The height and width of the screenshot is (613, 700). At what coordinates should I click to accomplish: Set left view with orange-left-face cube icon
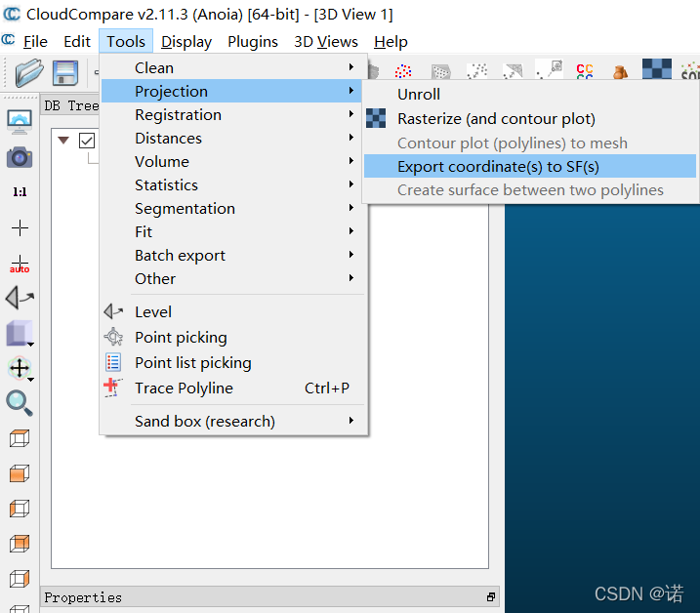pyautogui.click(x=20, y=509)
